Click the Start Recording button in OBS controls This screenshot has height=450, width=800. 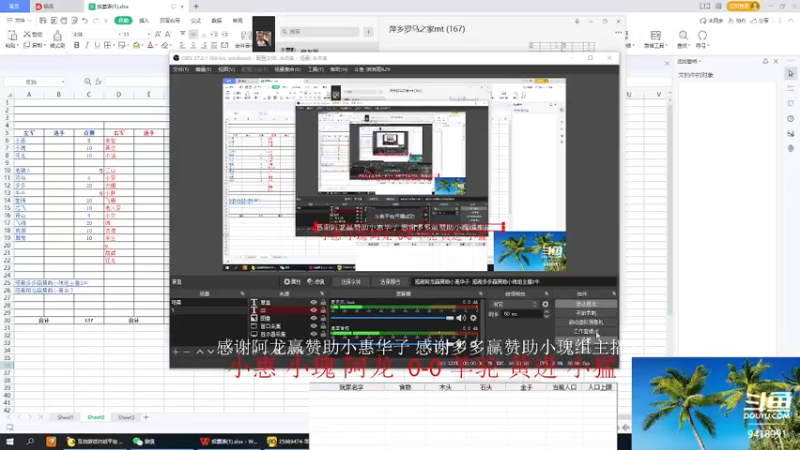[x=586, y=313]
